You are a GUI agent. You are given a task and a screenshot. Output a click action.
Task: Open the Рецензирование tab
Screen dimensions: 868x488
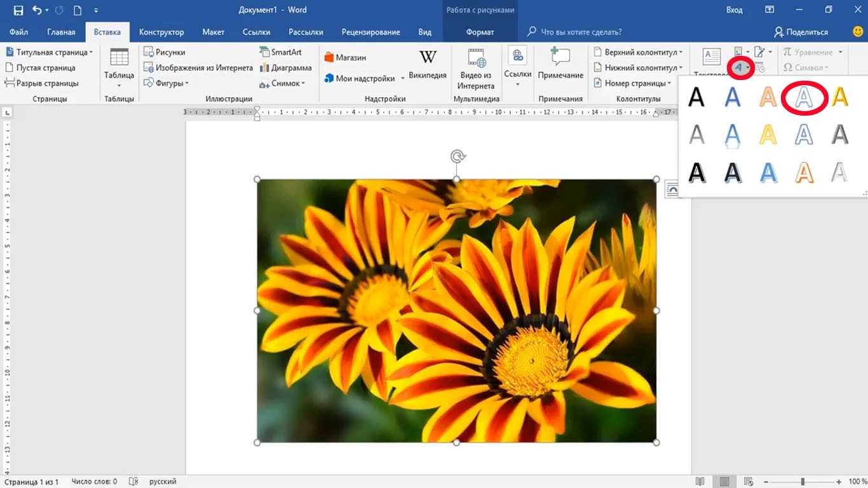click(x=370, y=32)
